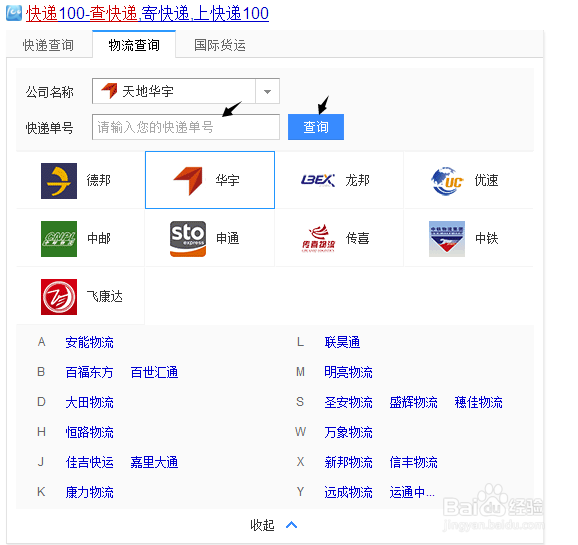Select the 华宇 red arrow logo
Screen dimensions: 578x545
tap(188, 181)
